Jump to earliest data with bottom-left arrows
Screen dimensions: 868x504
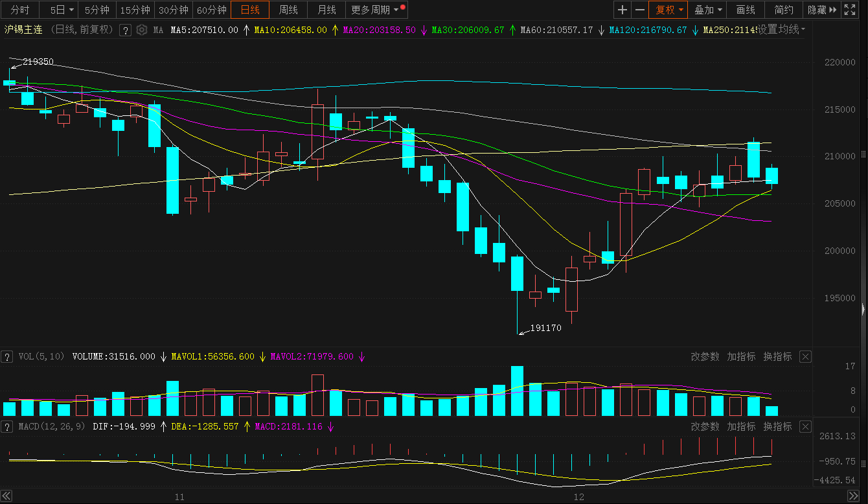(x=5, y=496)
